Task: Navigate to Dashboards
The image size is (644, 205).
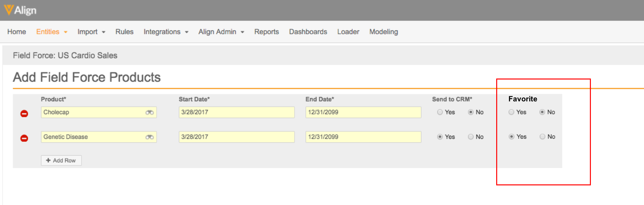Action: [x=308, y=32]
